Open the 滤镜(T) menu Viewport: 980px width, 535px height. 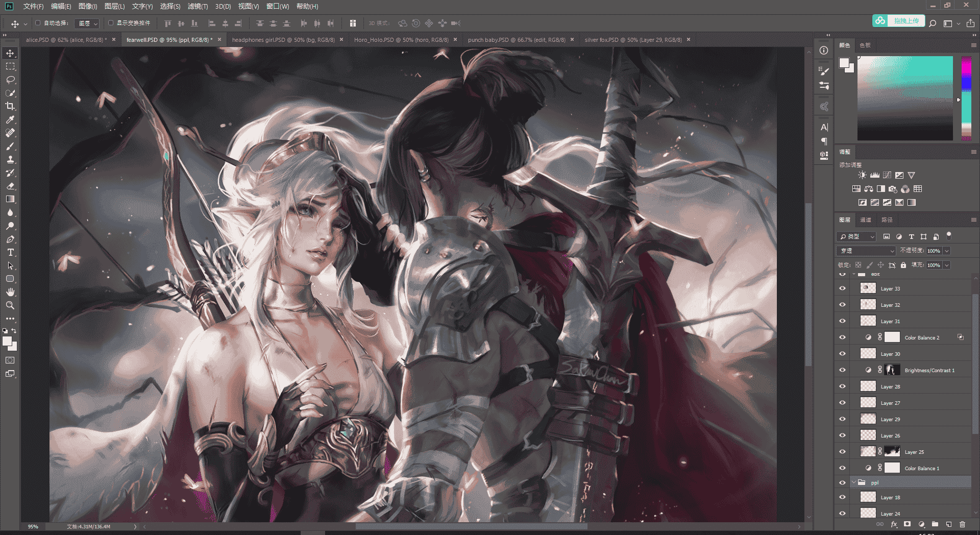click(x=198, y=6)
